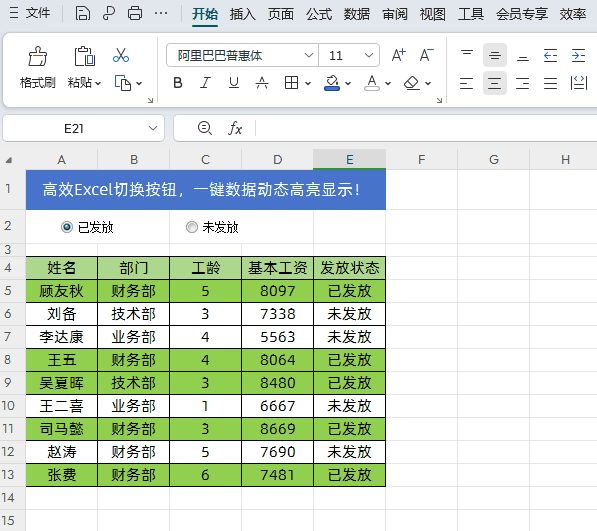The width and height of the screenshot is (597, 531).
Task: Click the fill color bucket swatch
Action: (x=332, y=83)
